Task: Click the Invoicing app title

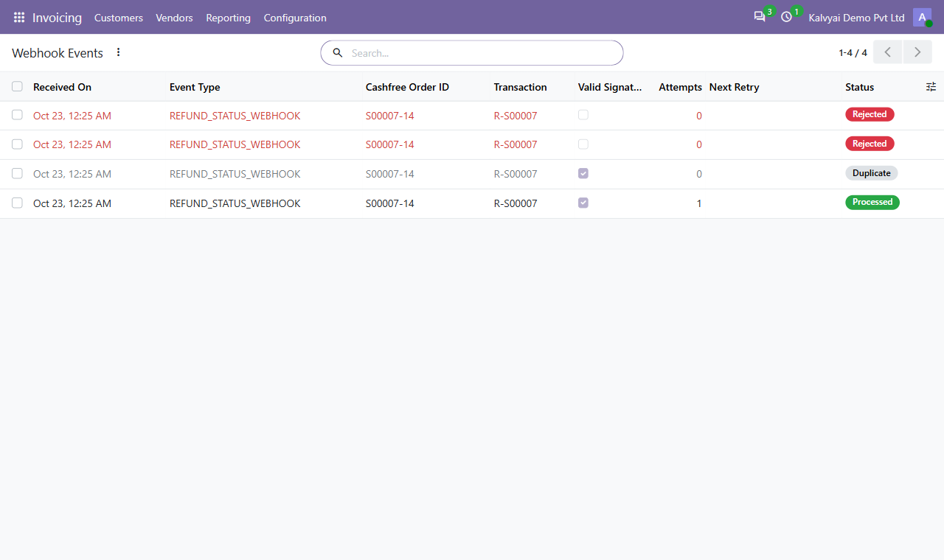Action: coord(57,18)
